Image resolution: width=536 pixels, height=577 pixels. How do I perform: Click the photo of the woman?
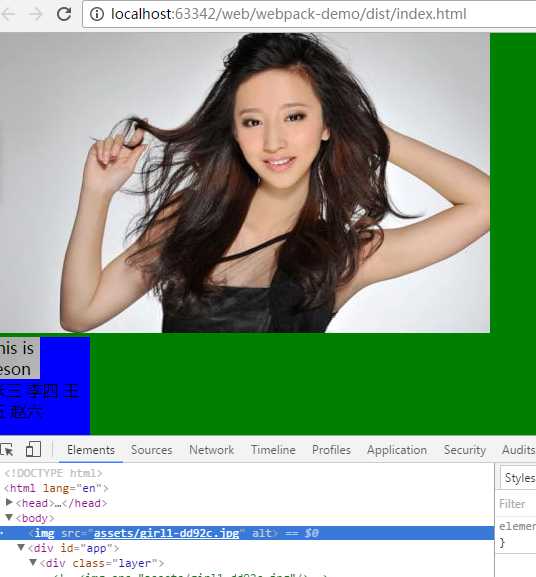point(245,183)
